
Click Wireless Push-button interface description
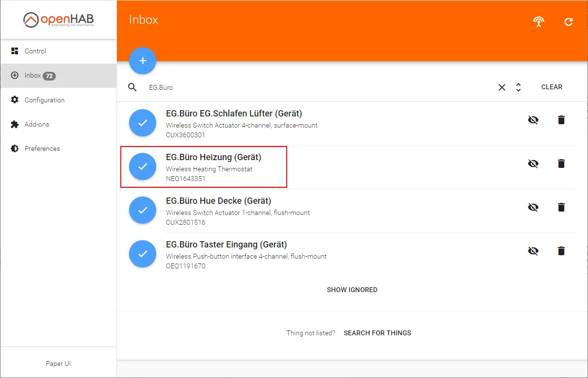tap(246, 256)
